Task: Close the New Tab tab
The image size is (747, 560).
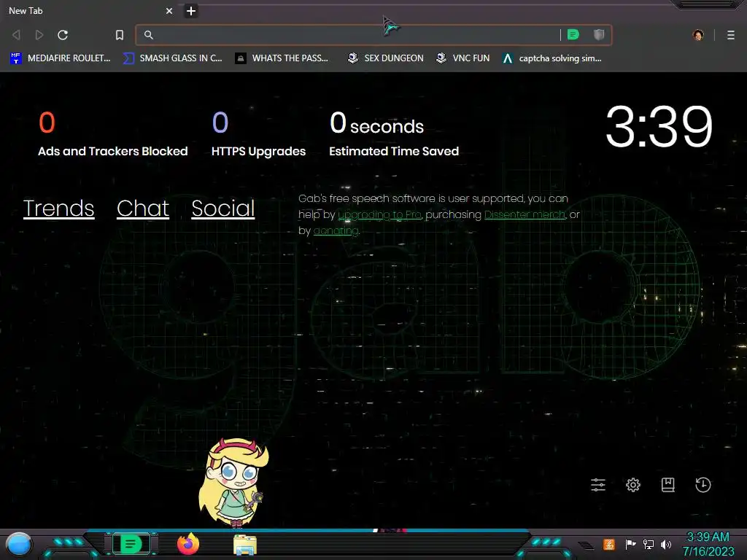Action: click(169, 10)
